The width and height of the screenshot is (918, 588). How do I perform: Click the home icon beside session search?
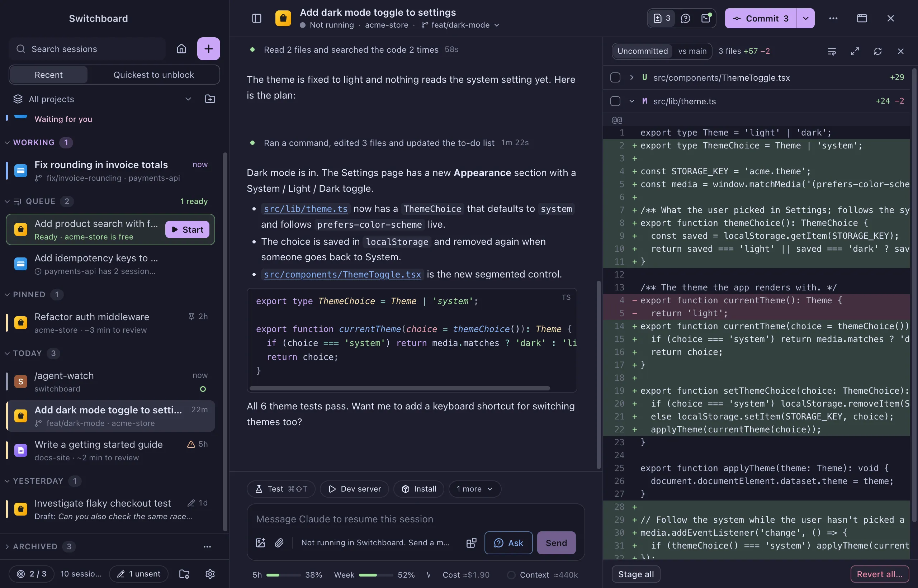[x=181, y=49]
